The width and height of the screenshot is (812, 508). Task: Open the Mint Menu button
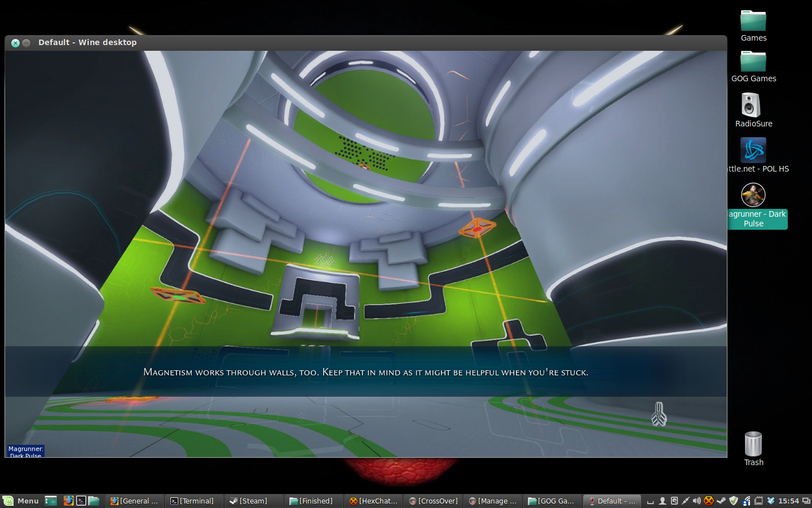(21, 501)
